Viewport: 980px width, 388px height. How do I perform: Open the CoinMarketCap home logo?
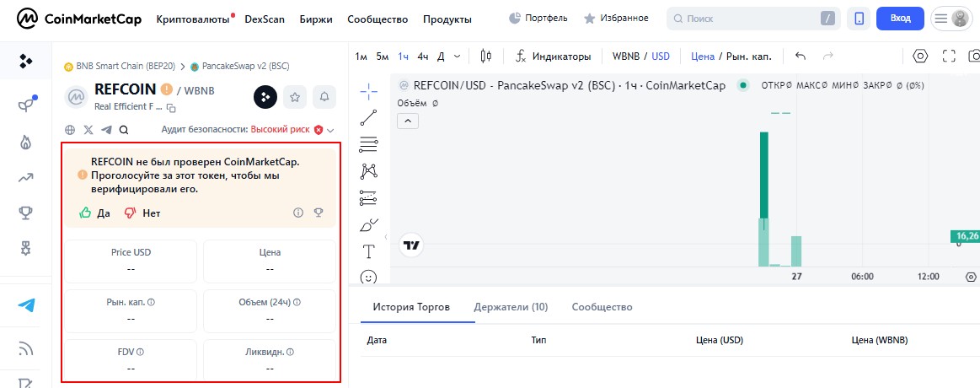click(x=78, y=19)
